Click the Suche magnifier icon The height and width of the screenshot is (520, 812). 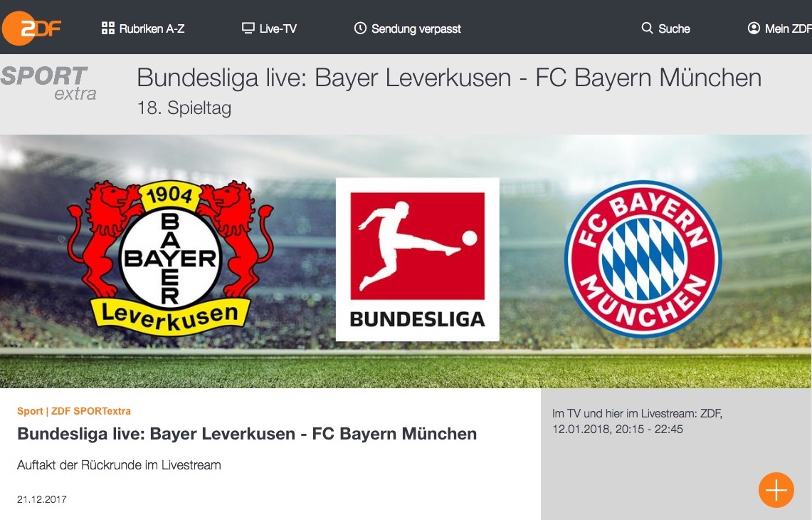647,28
